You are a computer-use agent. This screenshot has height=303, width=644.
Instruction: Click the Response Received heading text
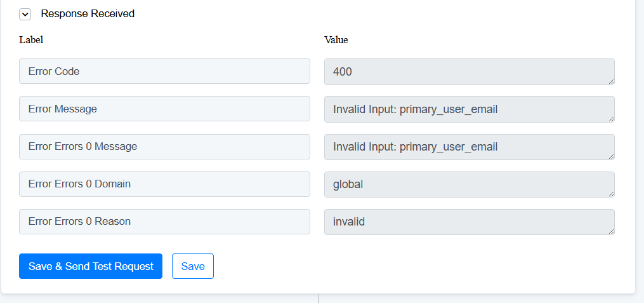click(88, 13)
